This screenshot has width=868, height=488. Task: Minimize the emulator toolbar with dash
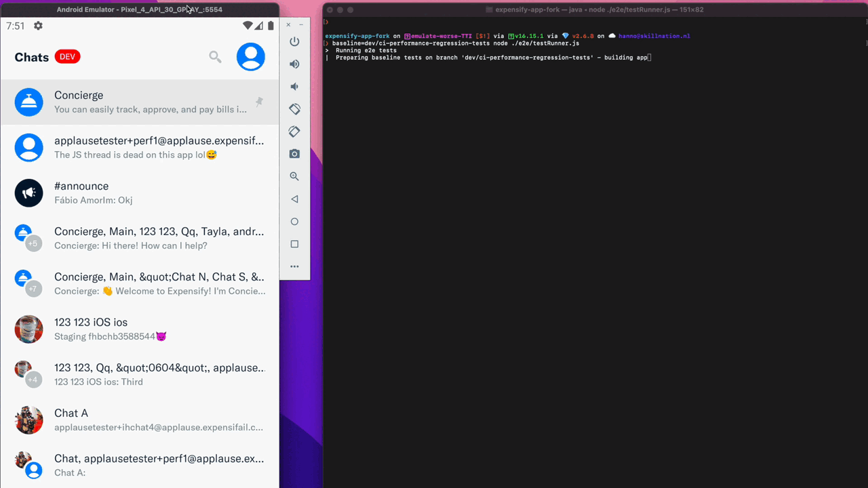coord(301,24)
